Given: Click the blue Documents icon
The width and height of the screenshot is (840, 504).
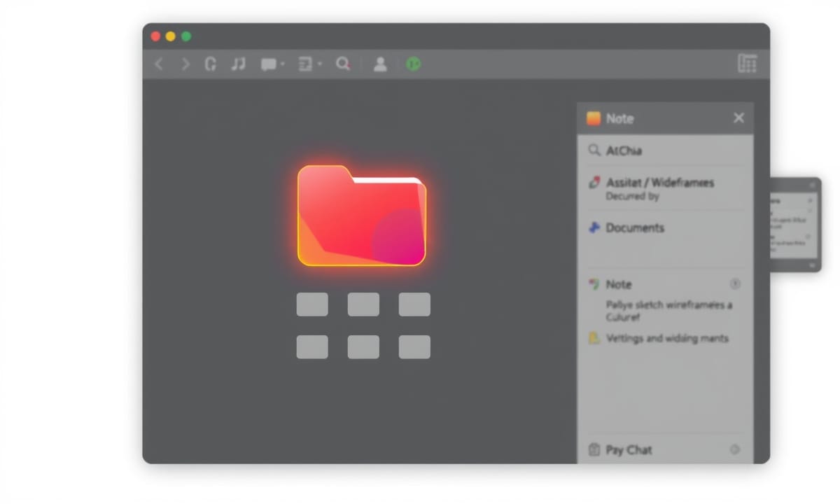Looking at the screenshot, I should point(594,227).
